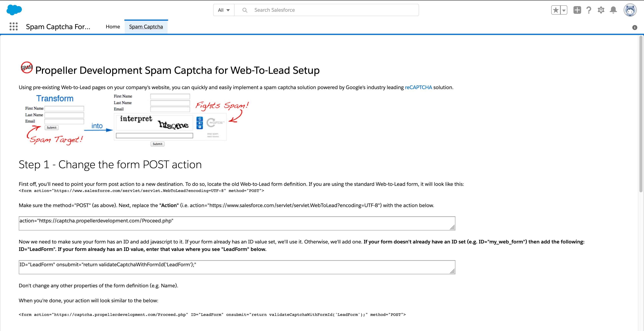Expand the favorites list dropdown arrow

564,10
